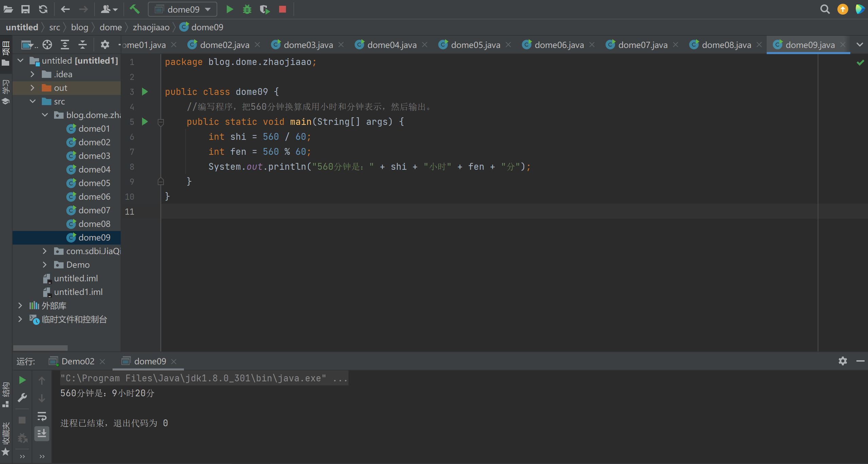Click the project panel horizontal scrollbar
The height and width of the screenshot is (464, 868).
(x=40, y=348)
